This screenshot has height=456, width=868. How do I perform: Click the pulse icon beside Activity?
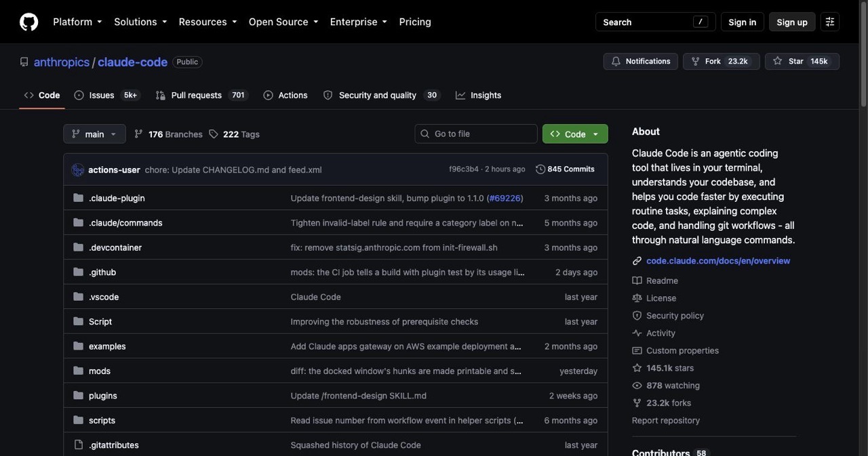637,333
